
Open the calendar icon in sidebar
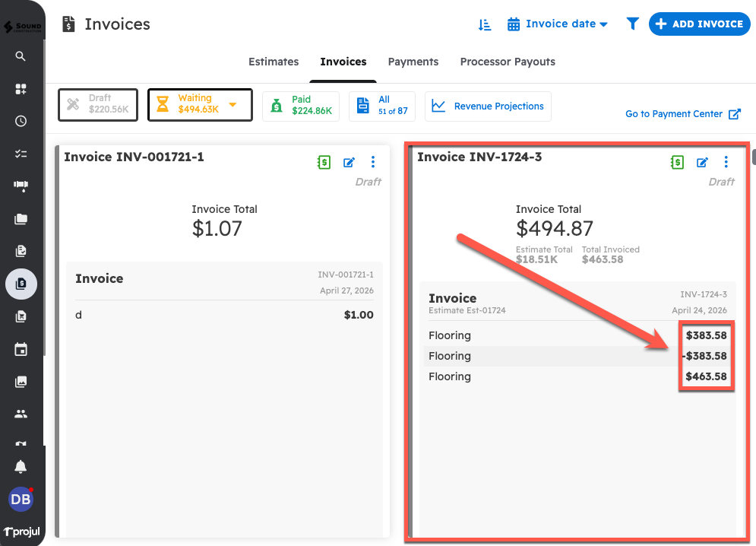21,350
